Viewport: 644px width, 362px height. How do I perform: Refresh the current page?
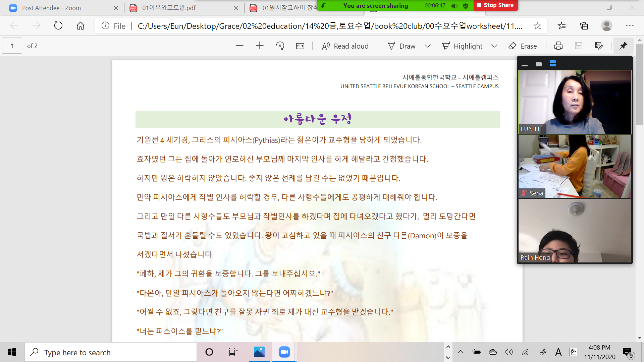click(x=58, y=26)
